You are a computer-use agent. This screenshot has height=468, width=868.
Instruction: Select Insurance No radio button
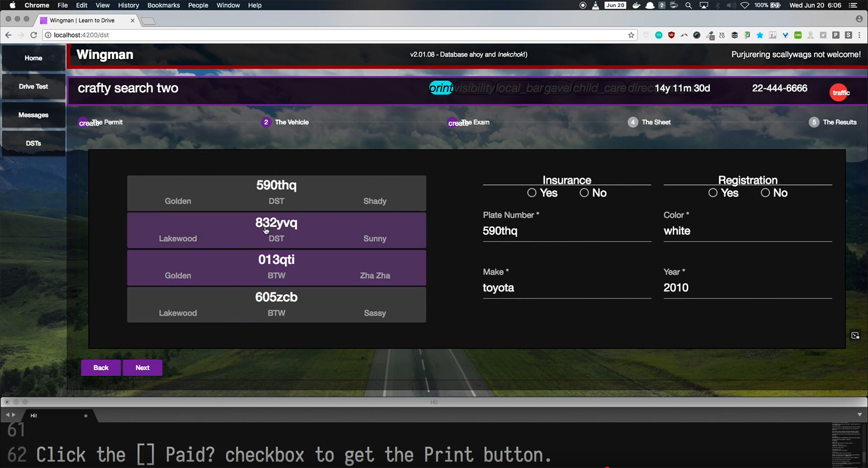point(584,193)
